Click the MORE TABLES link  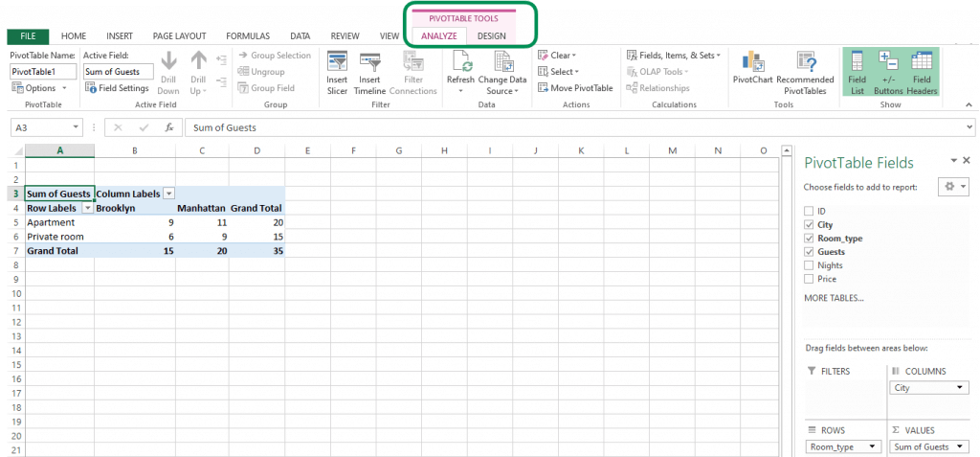(x=835, y=298)
